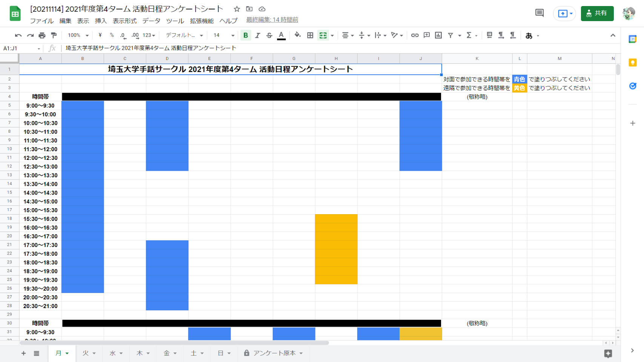
Task: Open the デフォルト font family dropdown
Action: [x=184, y=35]
